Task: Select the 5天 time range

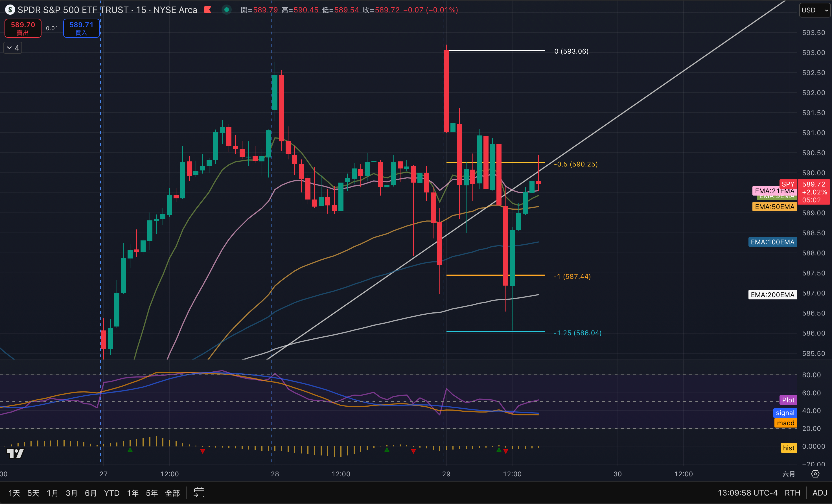Action: [33, 493]
